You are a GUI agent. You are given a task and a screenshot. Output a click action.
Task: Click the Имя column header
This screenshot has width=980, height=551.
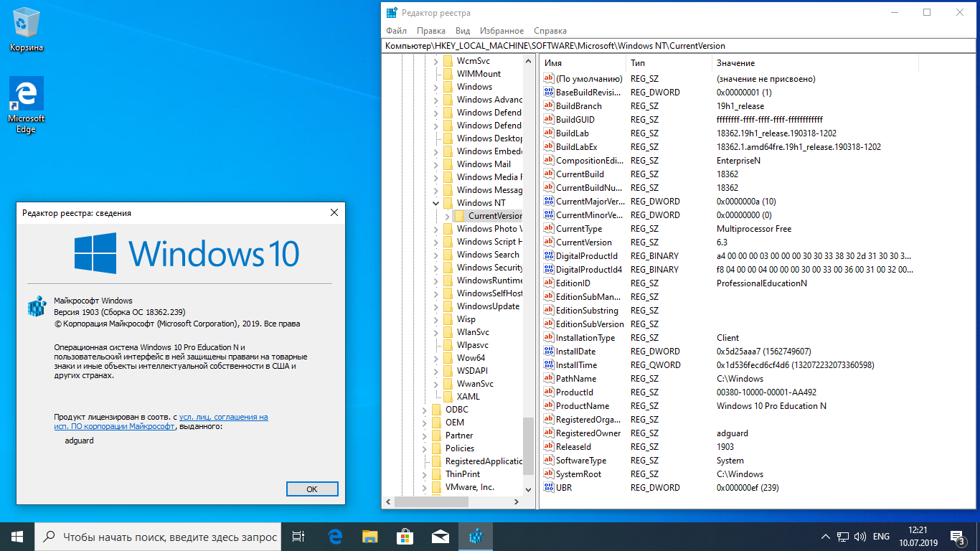pyautogui.click(x=583, y=63)
